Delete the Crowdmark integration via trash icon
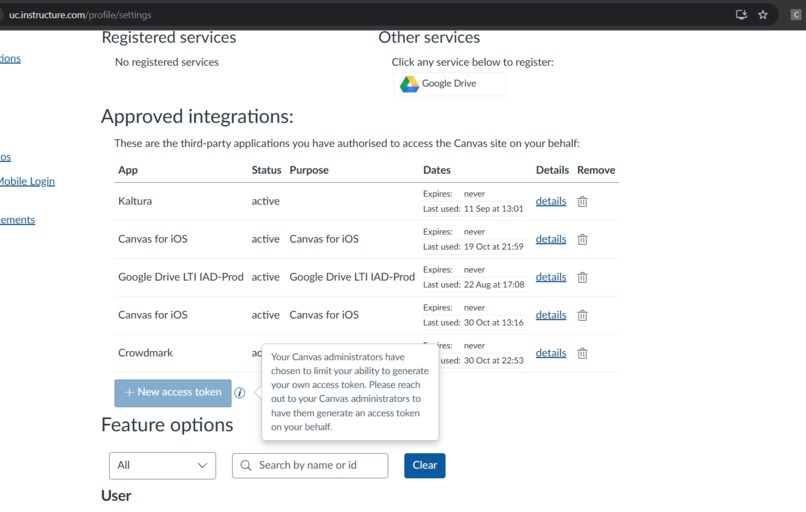The width and height of the screenshot is (806, 512). tap(582, 353)
